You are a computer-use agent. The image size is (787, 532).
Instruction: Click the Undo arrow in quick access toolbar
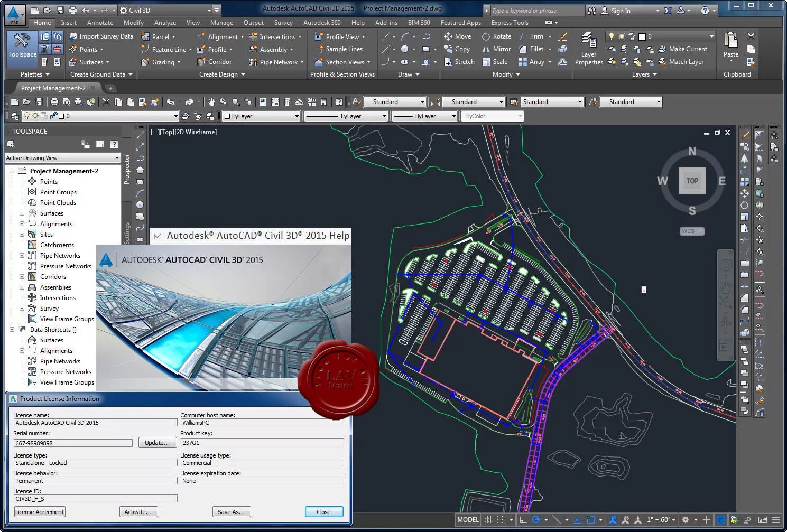pos(86,11)
